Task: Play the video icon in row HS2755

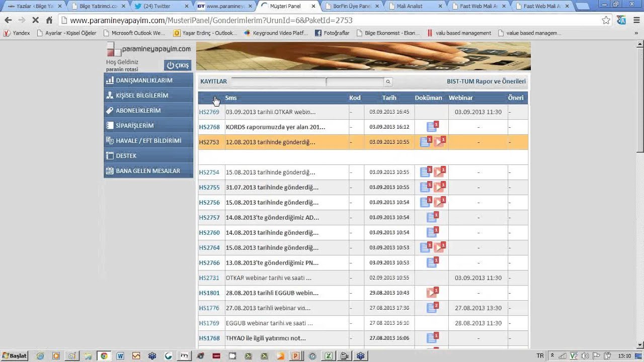Action: [440, 187]
